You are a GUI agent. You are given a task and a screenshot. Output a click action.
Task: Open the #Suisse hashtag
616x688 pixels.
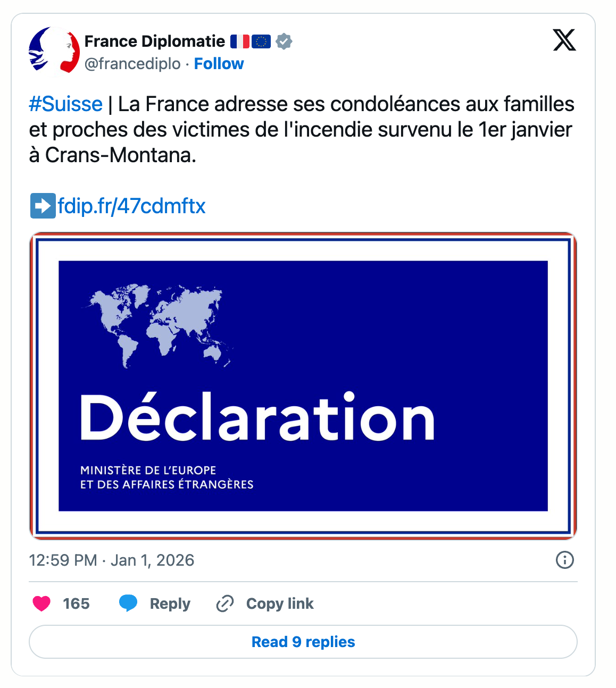(x=65, y=104)
